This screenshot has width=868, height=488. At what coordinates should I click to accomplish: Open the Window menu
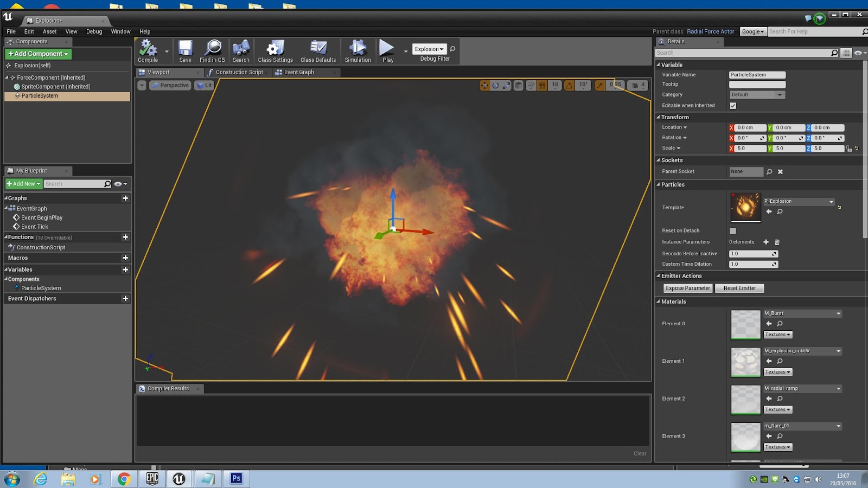(120, 31)
